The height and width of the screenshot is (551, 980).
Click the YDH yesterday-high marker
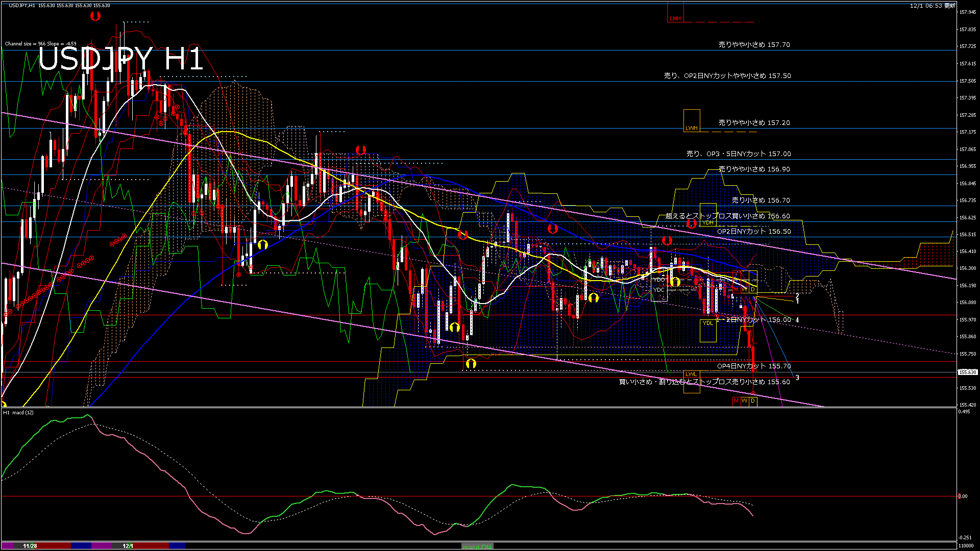pos(708,222)
